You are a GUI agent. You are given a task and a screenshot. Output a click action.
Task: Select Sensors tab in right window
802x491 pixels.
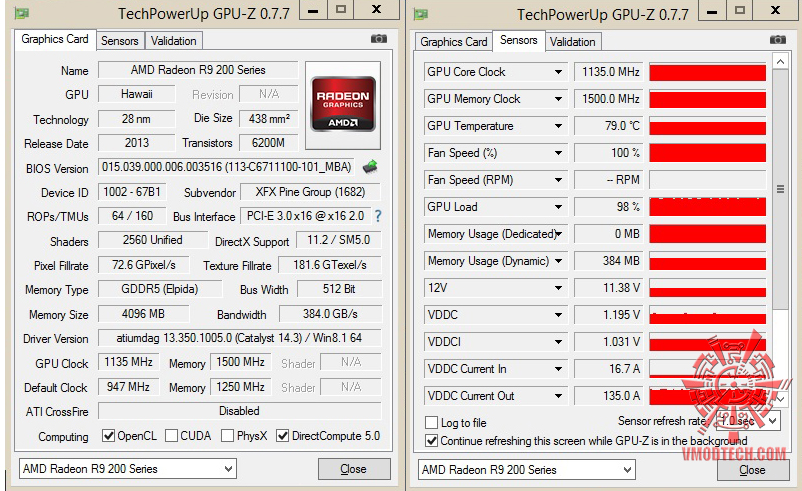coord(519,40)
